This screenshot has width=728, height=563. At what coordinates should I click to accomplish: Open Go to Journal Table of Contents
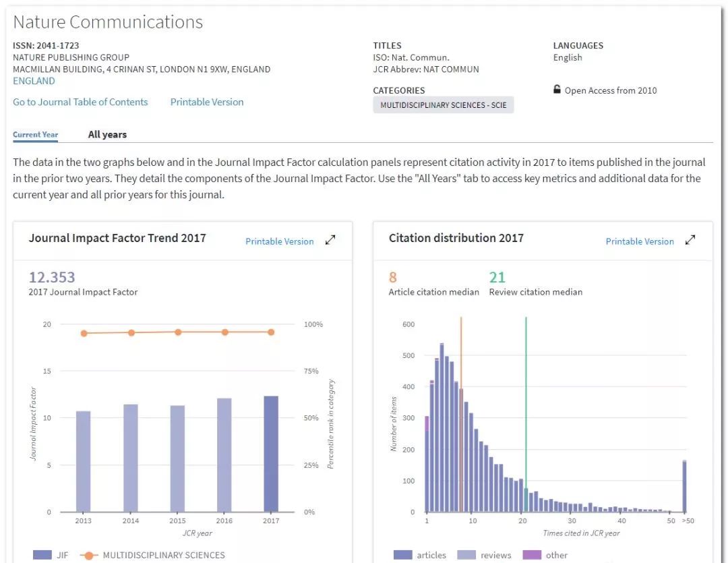(x=80, y=102)
